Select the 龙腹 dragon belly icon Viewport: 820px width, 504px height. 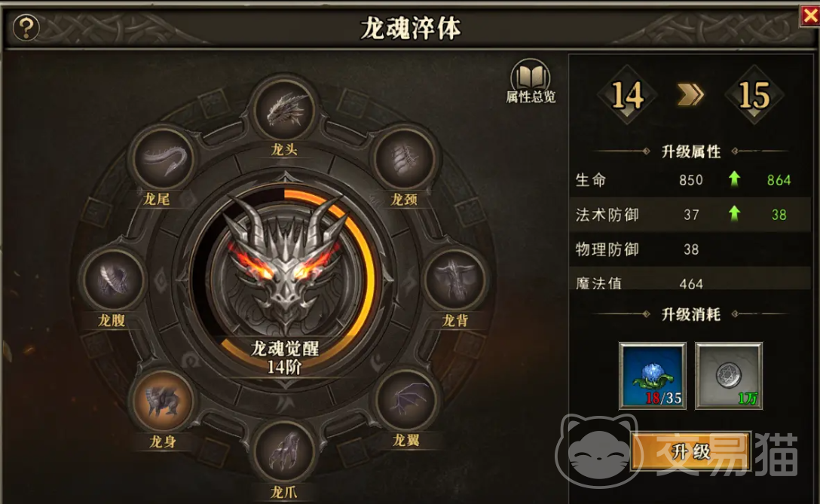[113, 279]
